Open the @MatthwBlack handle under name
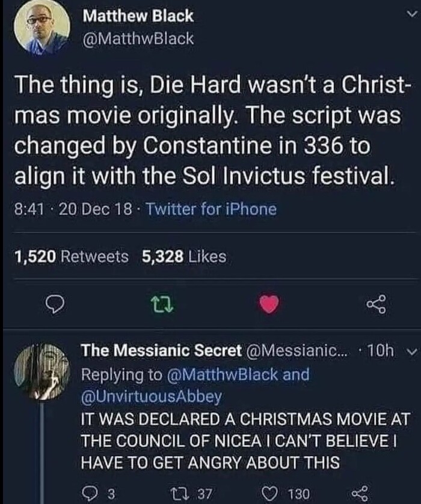This screenshot has height=504, width=421. 137,38
